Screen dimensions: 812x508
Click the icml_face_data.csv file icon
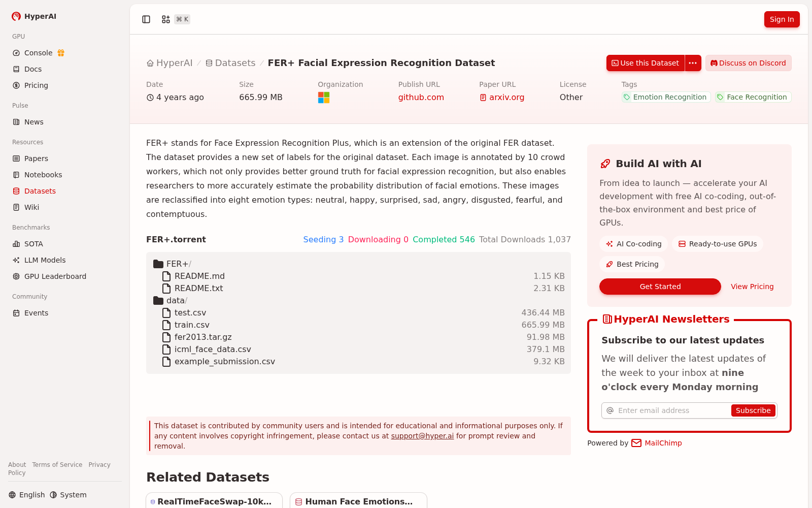(x=166, y=350)
